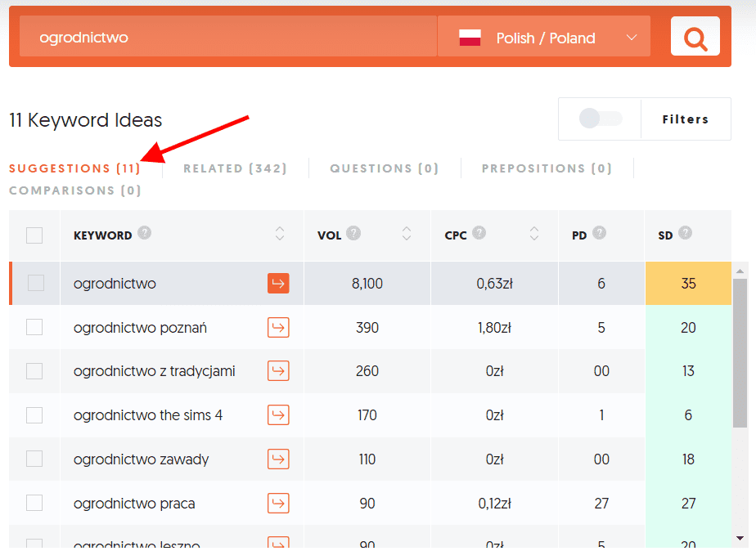Open details arrow next to ogrodnictwo keyword

click(278, 283)
